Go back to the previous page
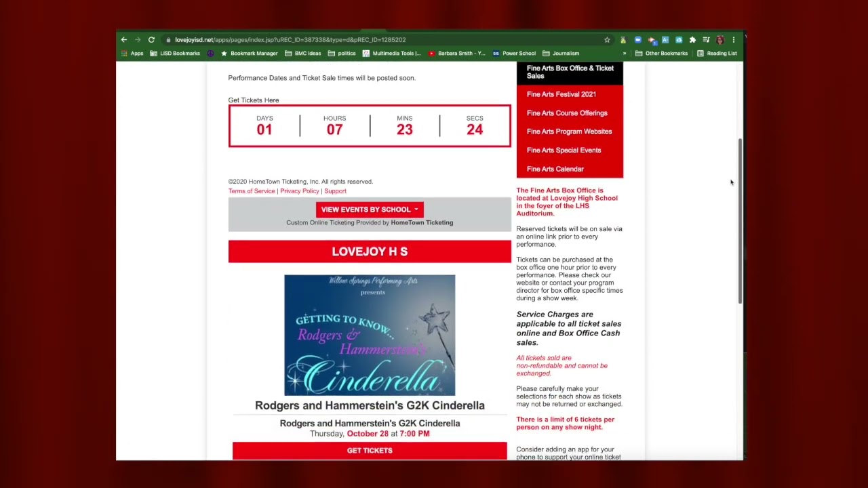The image size is (868, 488). pos(124,40)
